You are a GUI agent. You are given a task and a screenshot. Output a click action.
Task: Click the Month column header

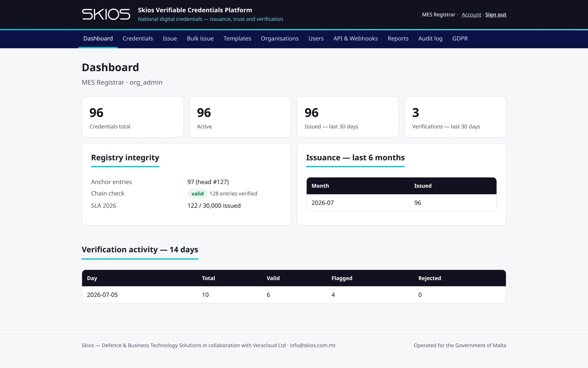tap(320, 186)
